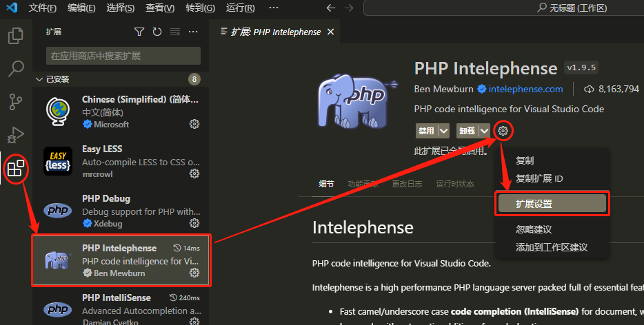The image size is (644, 325).
Task: Open gear settings for PHP Intelephense list item
Action: [194, 273]
